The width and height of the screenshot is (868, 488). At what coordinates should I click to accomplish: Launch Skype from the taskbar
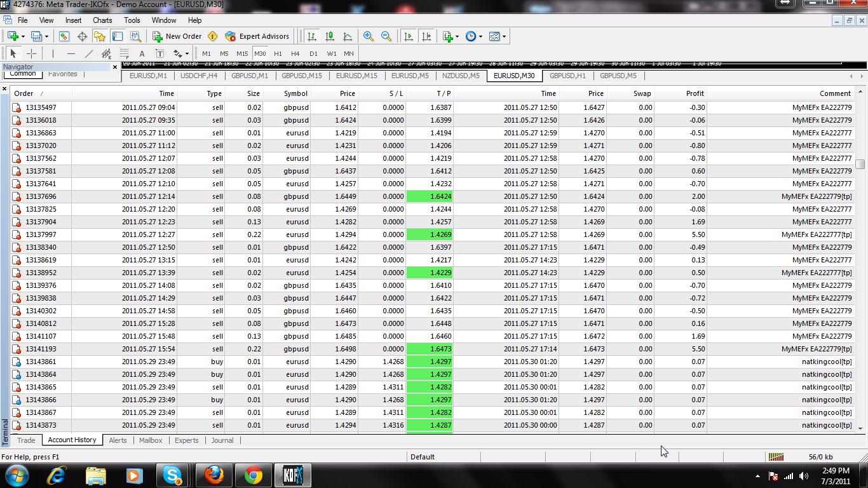coord(173,475)
